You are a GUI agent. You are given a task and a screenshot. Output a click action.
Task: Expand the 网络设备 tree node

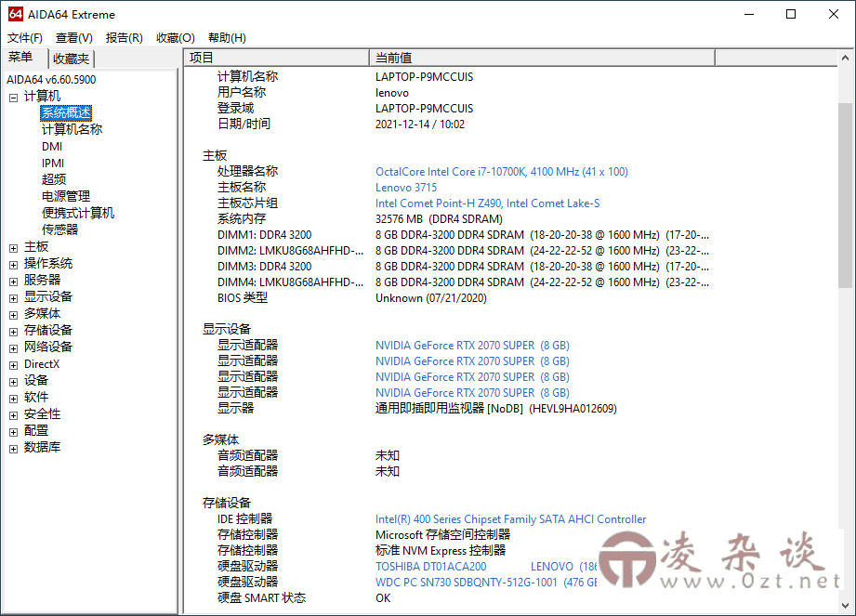[14, 348]
